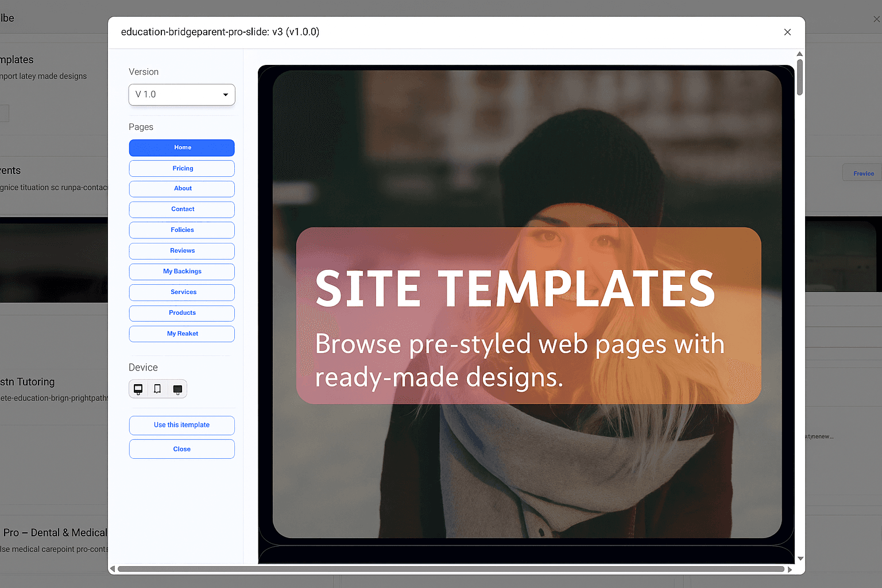Open the My Backings page
This screenshot has width=882, height=588.
tap(181, 272)
